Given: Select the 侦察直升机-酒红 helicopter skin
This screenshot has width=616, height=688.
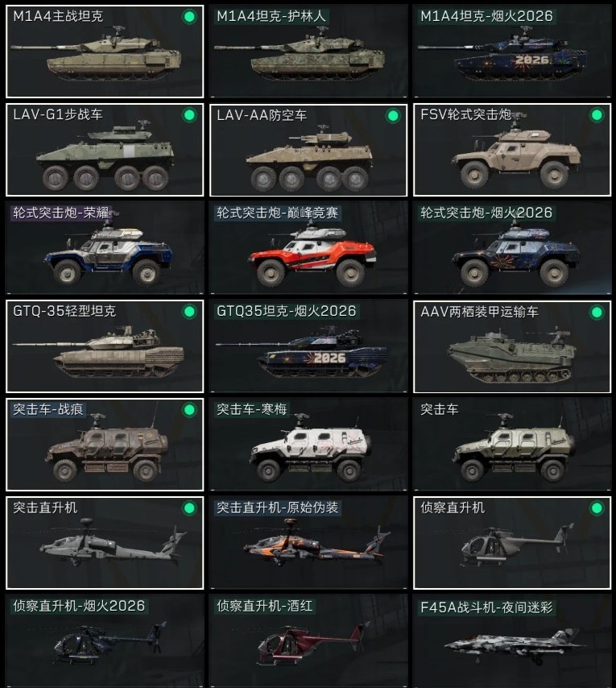Looking at the screenshot, I should pos(308,641).
